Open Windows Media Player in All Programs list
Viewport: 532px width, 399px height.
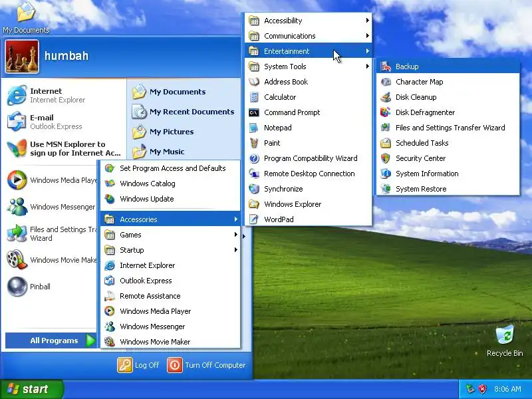[170, 311]
